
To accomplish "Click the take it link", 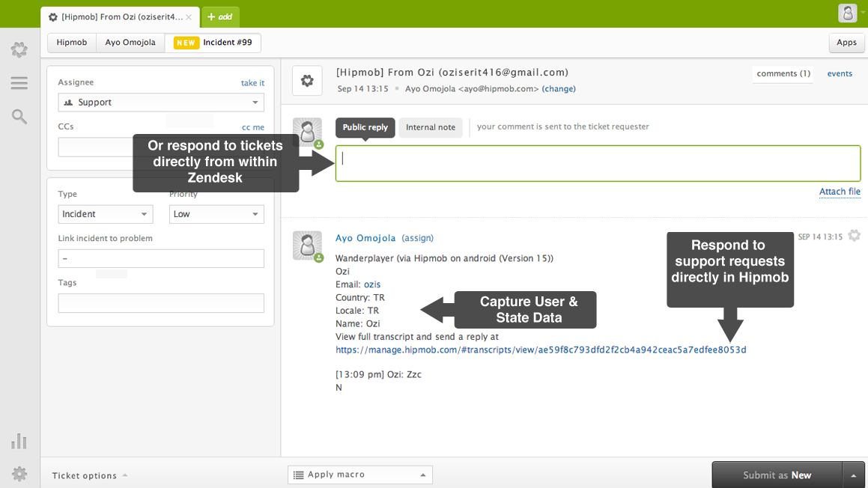I will [252, 83].
